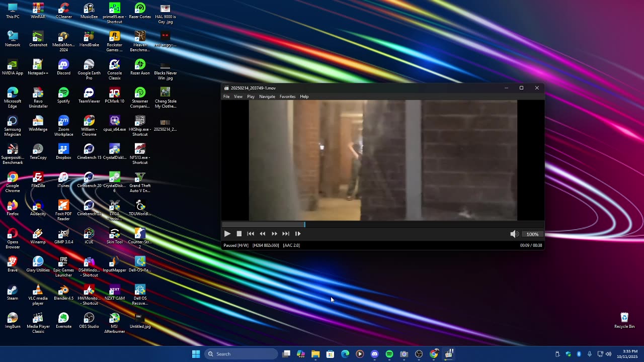Select the FileZilla desktop icon
The width and height of the screenshot is (644, 362).
(38, 180)
